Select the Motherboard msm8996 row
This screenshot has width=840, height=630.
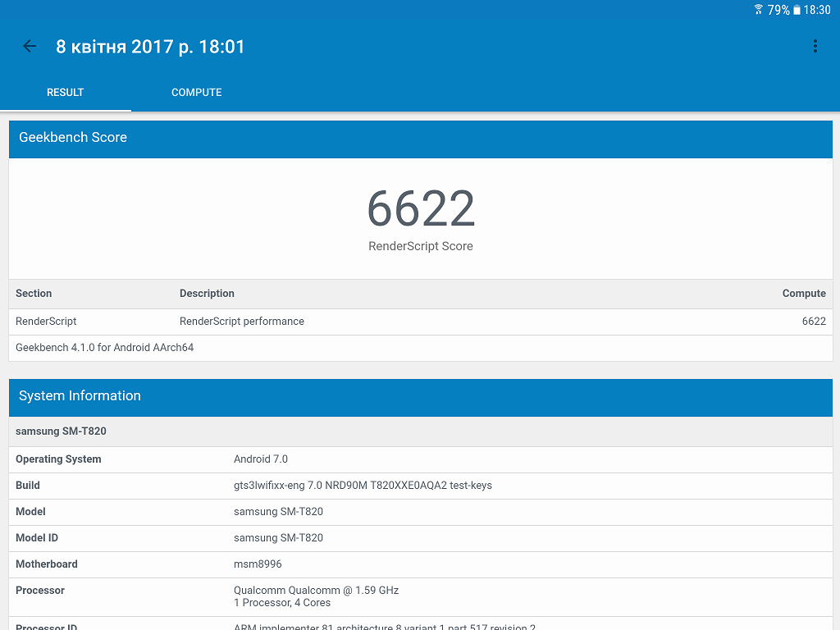tap(420, 564)
